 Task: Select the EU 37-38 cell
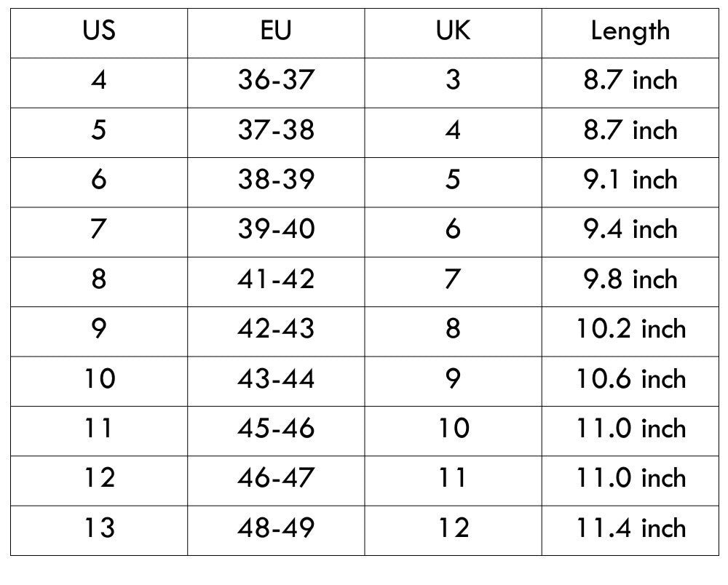[276, 132]
